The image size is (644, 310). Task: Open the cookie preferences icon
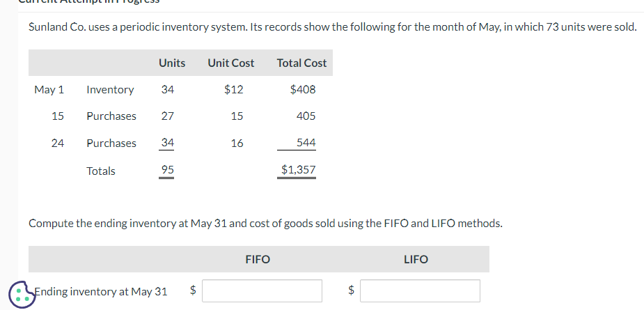pyautogui.click(x=21, y=293)
